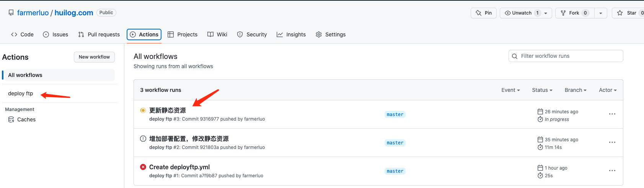Viewport: 644px width, 188px height.
Task: Open the Branch filter dropdown
Action: point(576,90)
